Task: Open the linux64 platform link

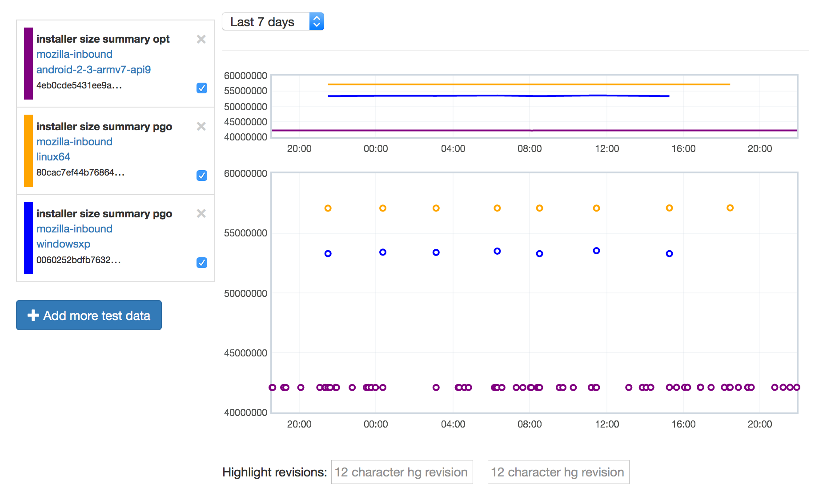Action: (x=53, y=157)
